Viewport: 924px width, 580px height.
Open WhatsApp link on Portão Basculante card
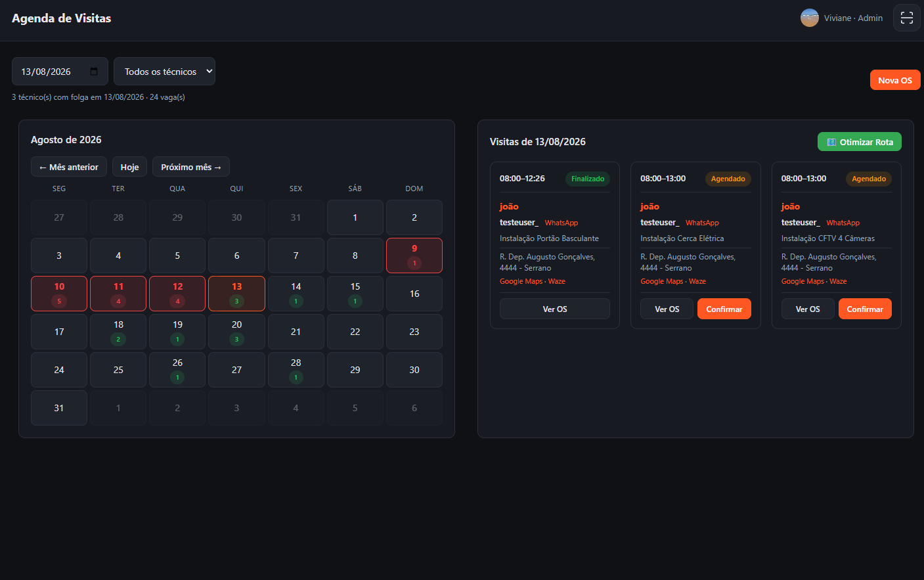pyautogui.click(x=561, y=223)
